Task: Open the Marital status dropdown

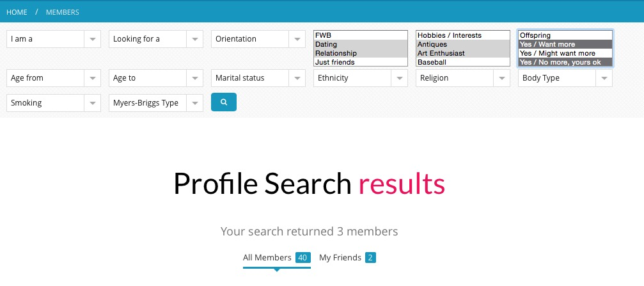Action: (258, 78)
